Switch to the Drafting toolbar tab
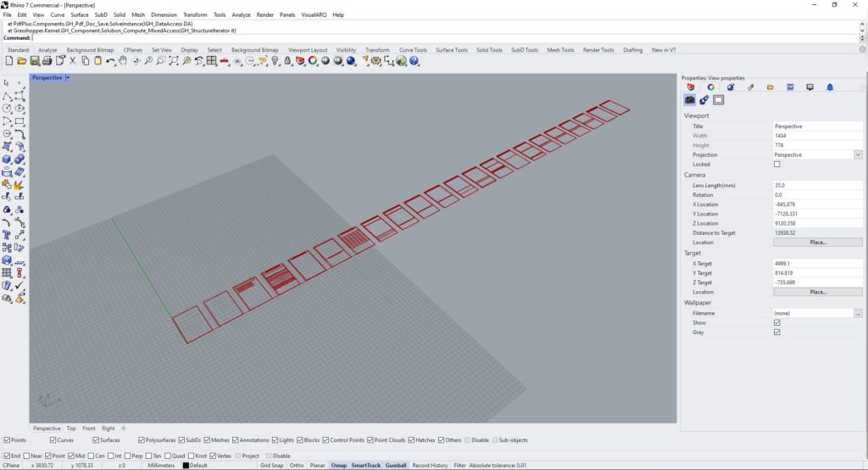868x470 pixels. click(632, 50)
